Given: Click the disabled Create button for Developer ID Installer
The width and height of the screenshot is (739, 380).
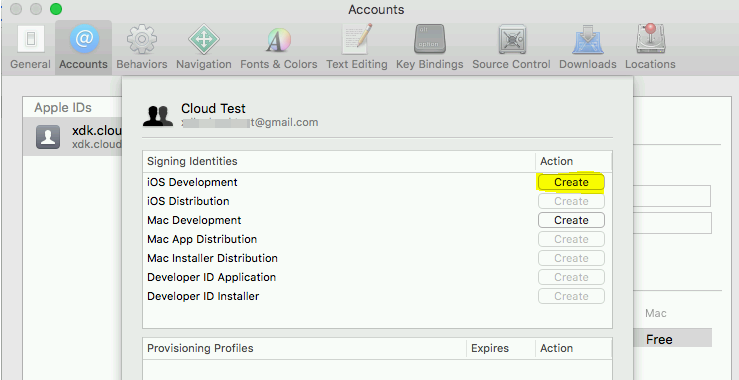Looking at the screenshot, I should coord(571,296).
